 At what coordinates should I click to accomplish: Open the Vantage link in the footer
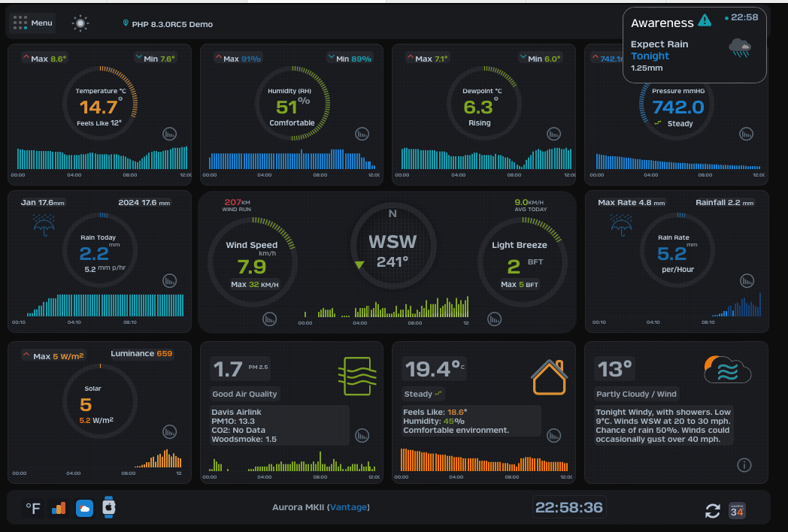[x=348, y=507]
